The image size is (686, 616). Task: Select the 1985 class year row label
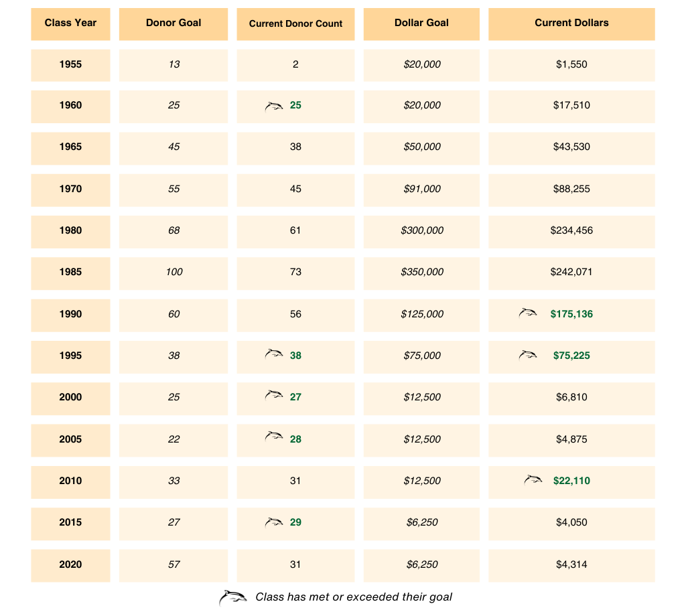click(70, 273)
